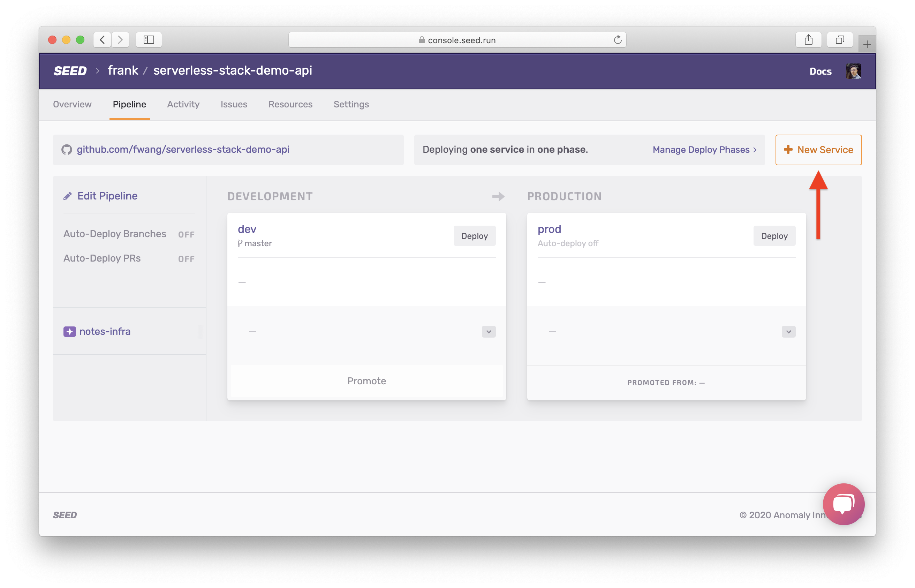Click the Safari back arrow
Image resolution: width=915 pixels, height=588 pixels.
(102, 40)
